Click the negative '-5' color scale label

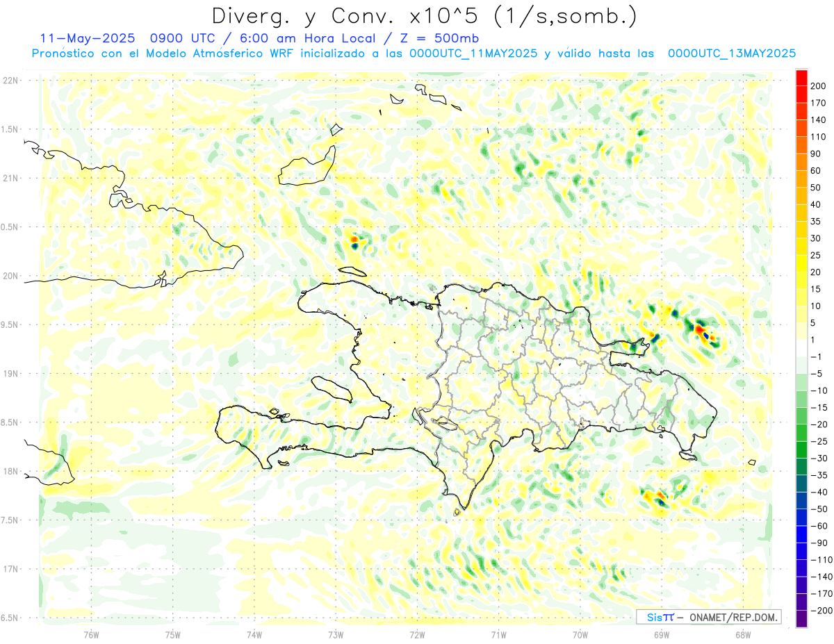pos(816,374)
